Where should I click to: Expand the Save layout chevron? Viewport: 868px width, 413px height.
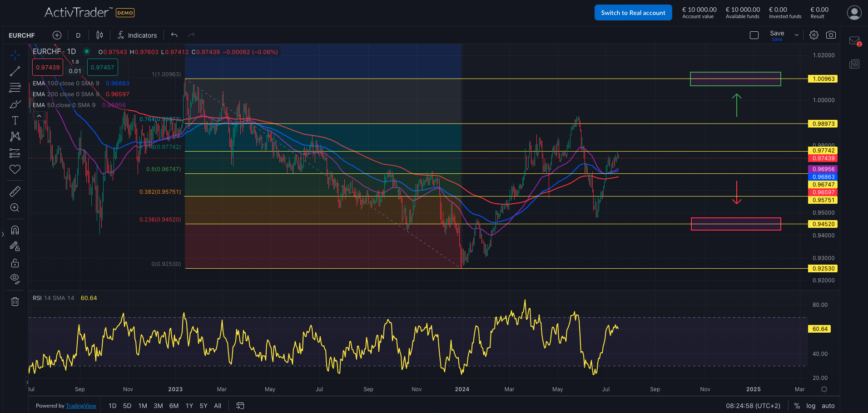click(796, 34)
